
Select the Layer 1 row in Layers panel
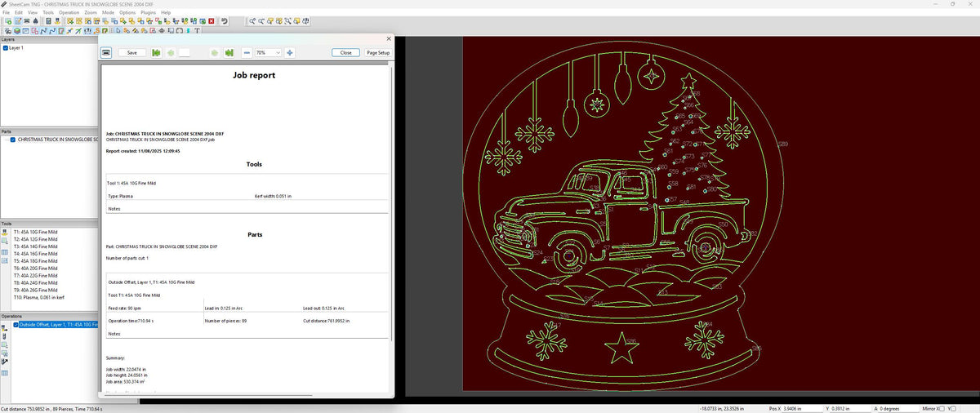point(16,48)
